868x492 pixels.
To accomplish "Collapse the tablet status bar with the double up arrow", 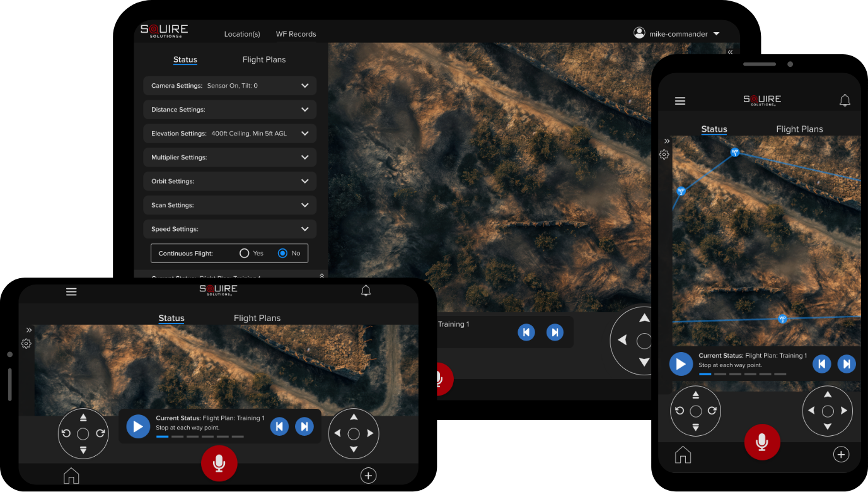I will 321,275.
